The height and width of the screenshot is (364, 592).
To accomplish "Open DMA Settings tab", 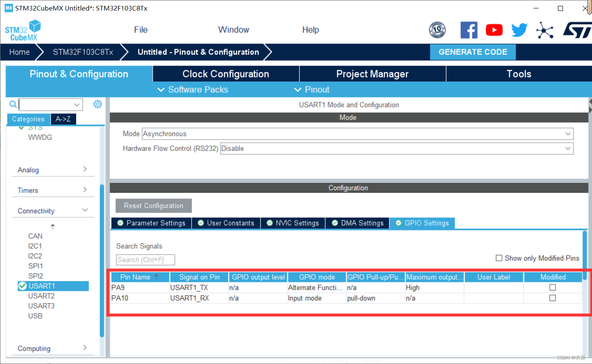I will (358, 223).
